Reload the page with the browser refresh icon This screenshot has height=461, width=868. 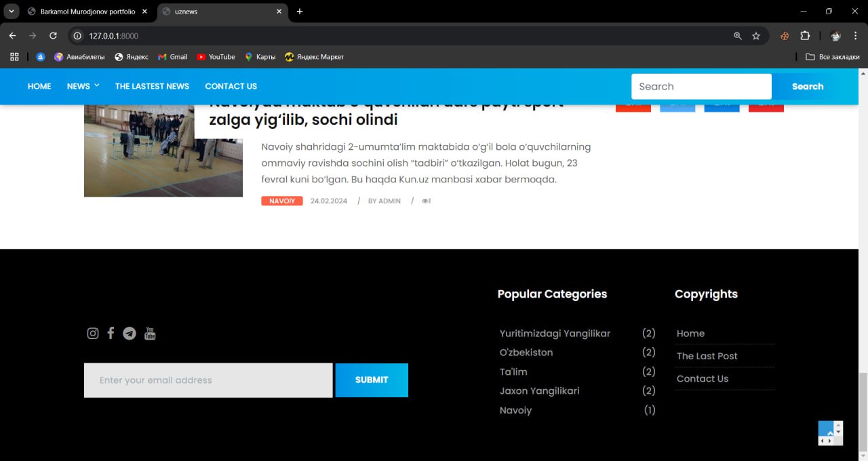click(x=53, y=35)
